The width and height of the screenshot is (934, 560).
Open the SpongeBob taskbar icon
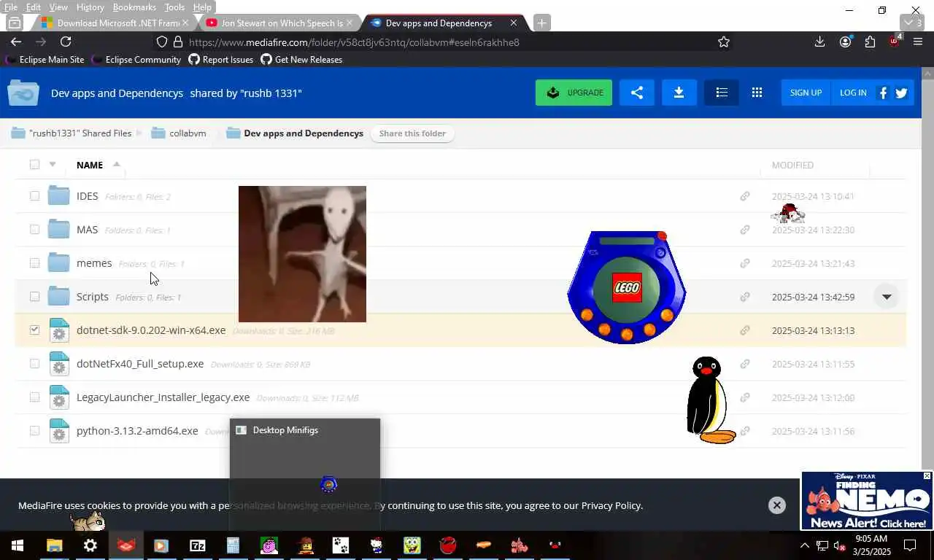412,545
